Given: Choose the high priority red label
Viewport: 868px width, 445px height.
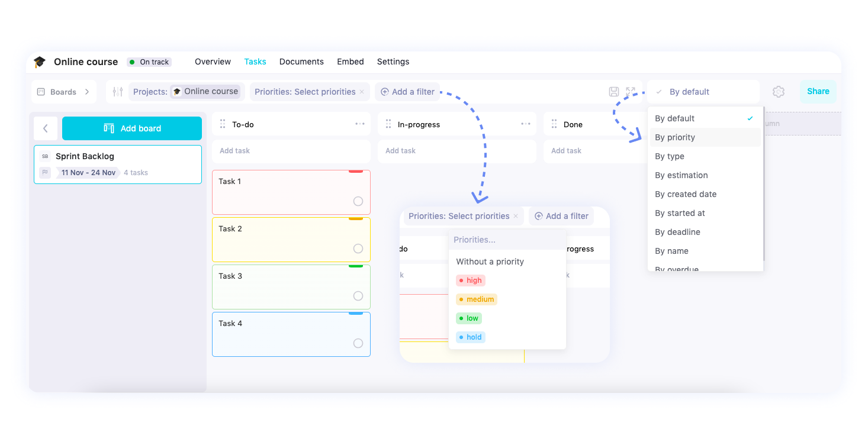Looking at the screenshot, I should [x=470, y=280].
